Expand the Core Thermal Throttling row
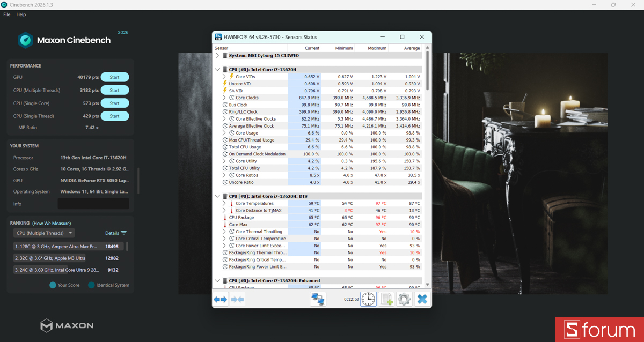 pos(224,232)
